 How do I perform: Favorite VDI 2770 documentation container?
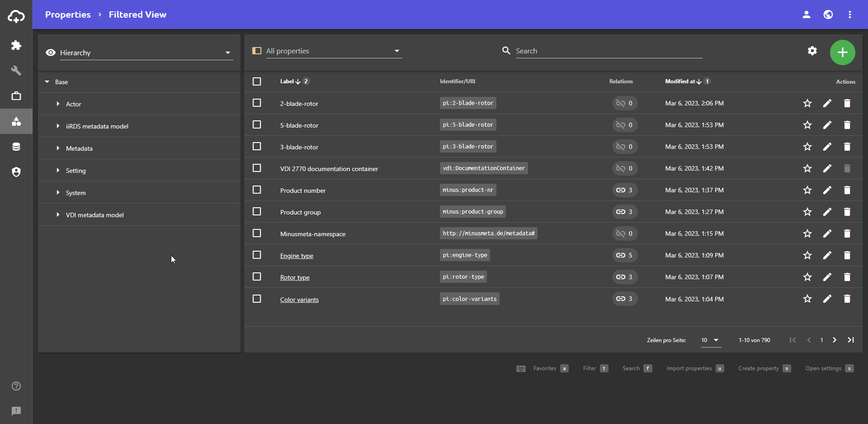pos(807,168)
